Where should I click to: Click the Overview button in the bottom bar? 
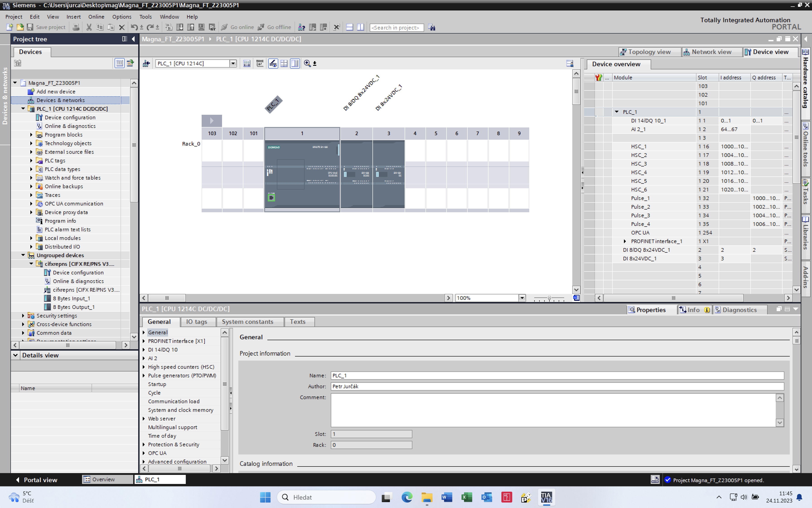pos(107,479)
